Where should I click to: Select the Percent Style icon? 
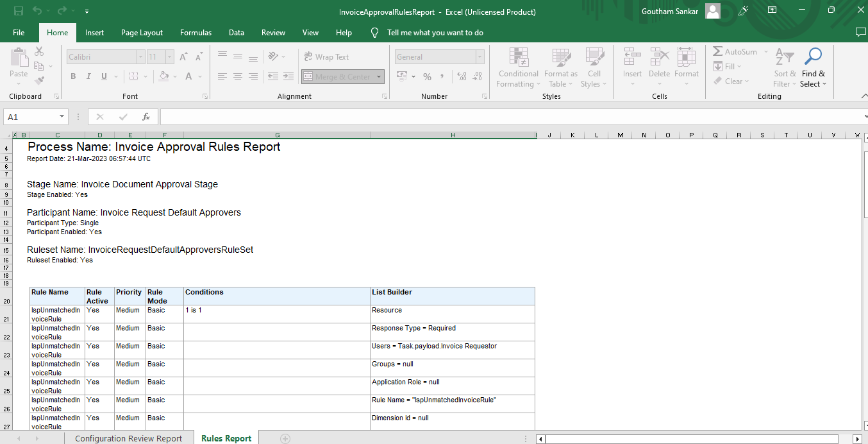427,76
